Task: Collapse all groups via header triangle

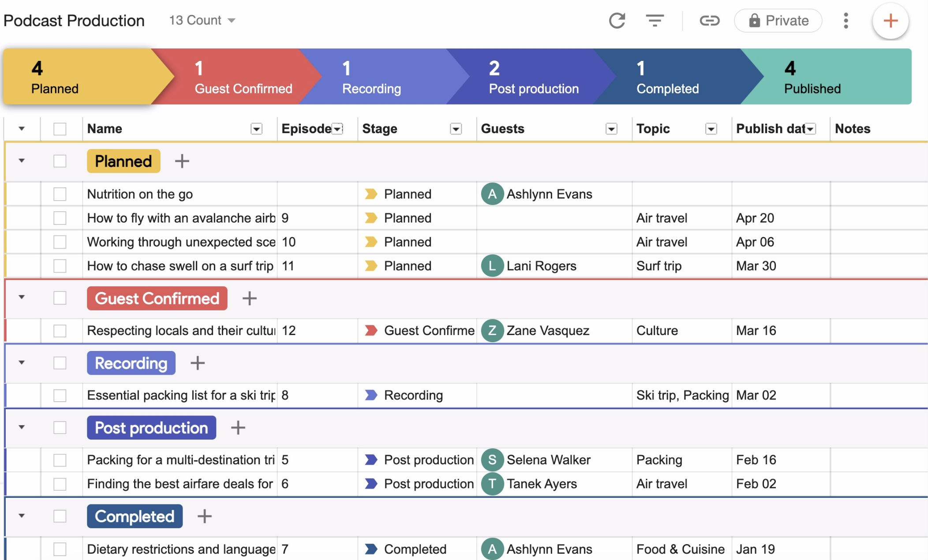Action: [22, 129]
